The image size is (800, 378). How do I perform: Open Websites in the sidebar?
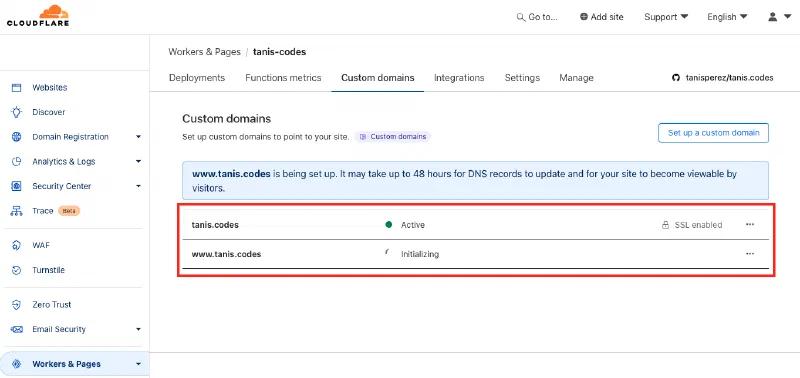(49, 88)
